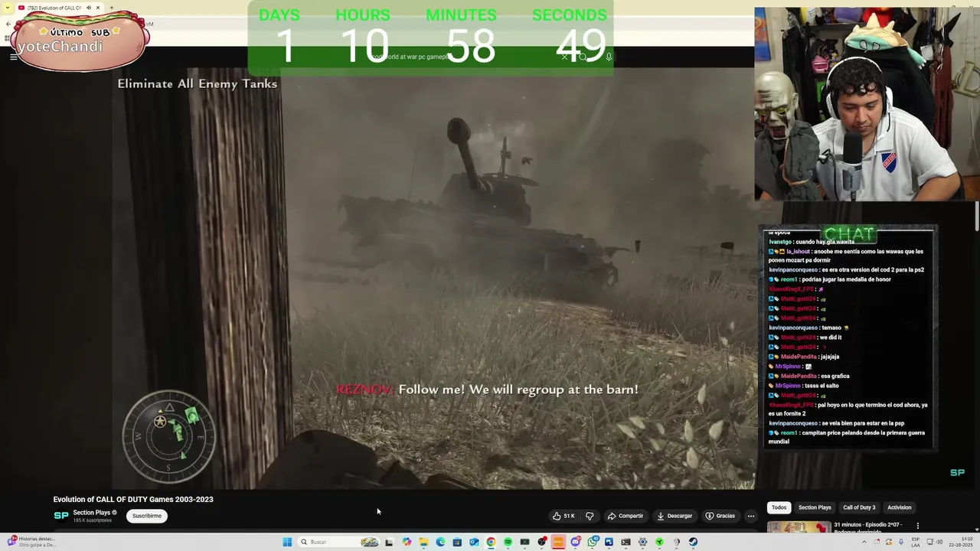Click the page vertical scrollbar on right edge
The image size is (980, 551).
(977, 214)
